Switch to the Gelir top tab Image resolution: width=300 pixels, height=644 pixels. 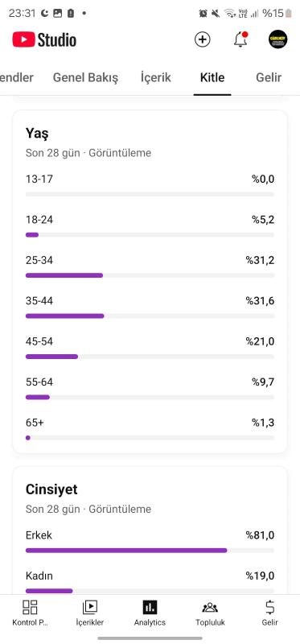pyautogui.click(x=269, y=77)
